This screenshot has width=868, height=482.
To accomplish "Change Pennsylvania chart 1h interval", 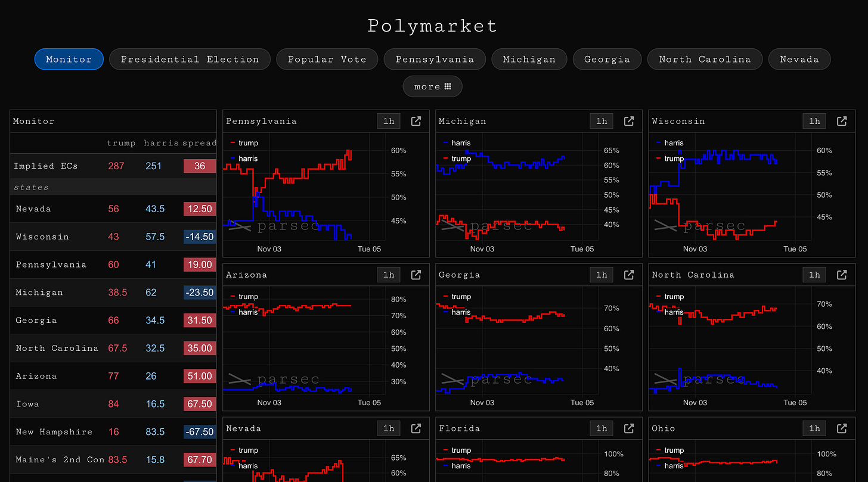I will (x=389, y=121).
